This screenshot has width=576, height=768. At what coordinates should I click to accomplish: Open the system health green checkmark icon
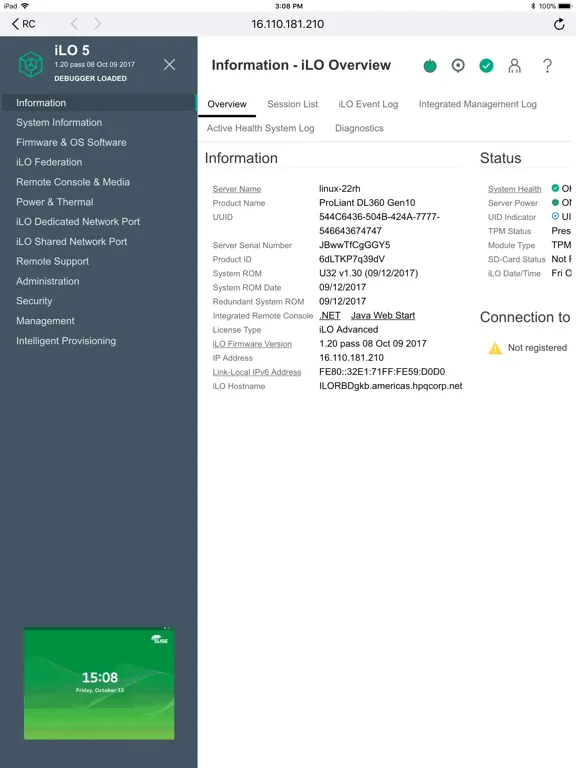(486, 65)
